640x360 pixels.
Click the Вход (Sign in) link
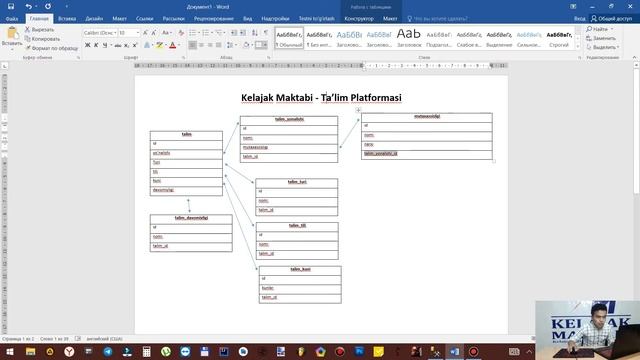579,19
